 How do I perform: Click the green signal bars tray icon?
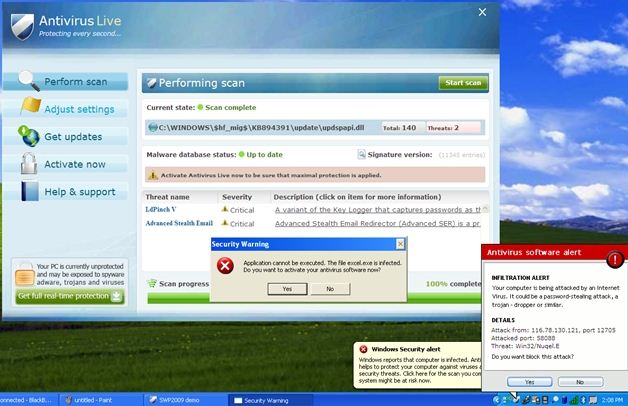574,400
